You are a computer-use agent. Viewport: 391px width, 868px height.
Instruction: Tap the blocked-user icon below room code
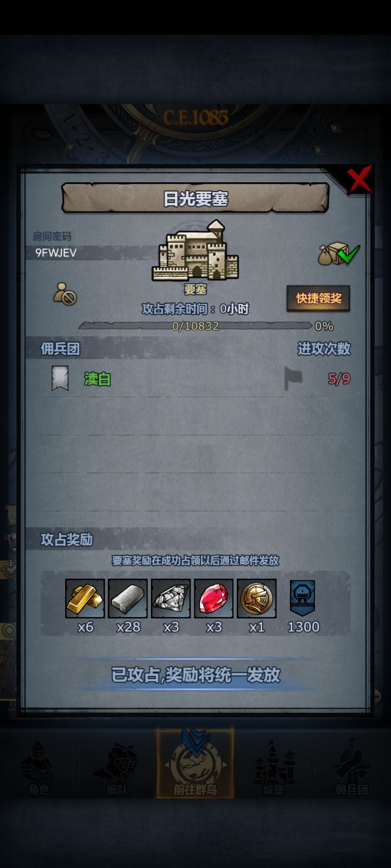tap(65, 293)
